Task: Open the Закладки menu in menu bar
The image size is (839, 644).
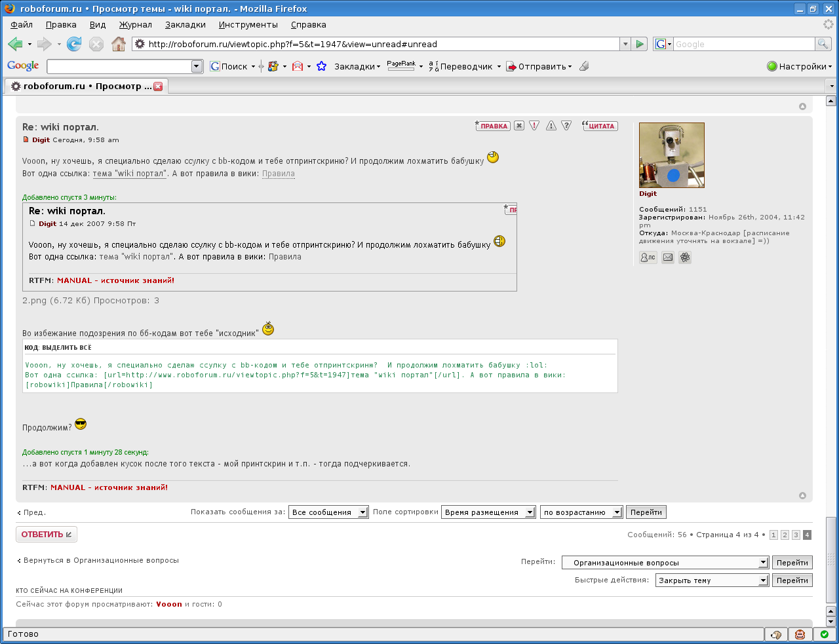Action: pos(185,25)
